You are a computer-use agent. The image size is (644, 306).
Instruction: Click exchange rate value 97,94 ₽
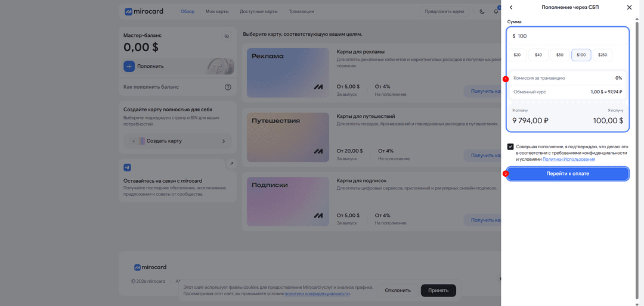[x=606, y=92]
